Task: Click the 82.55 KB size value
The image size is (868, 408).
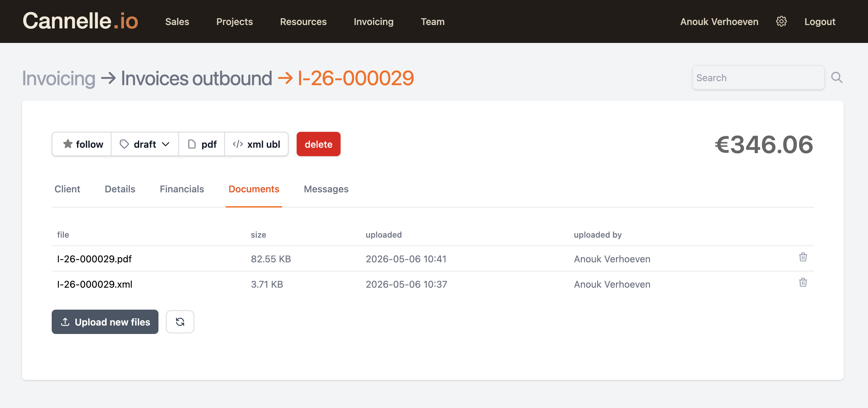Action: tap(271, 259)
